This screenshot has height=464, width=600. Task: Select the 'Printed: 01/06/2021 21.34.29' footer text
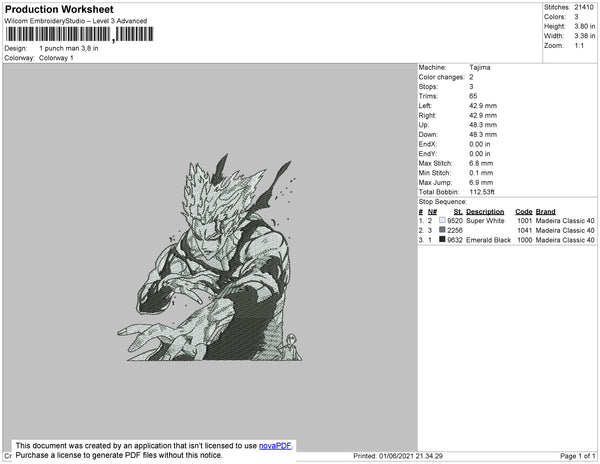tap(398, 456)
